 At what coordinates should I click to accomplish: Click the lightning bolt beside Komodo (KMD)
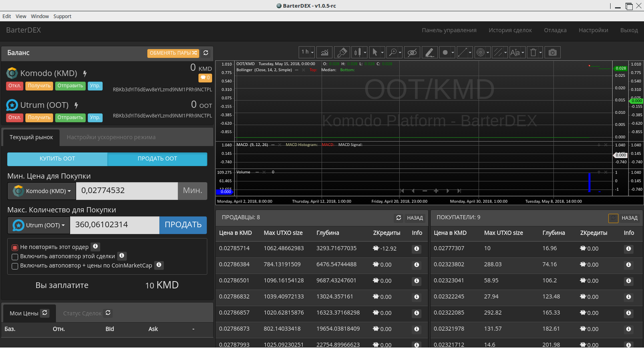tap(85, 73)
